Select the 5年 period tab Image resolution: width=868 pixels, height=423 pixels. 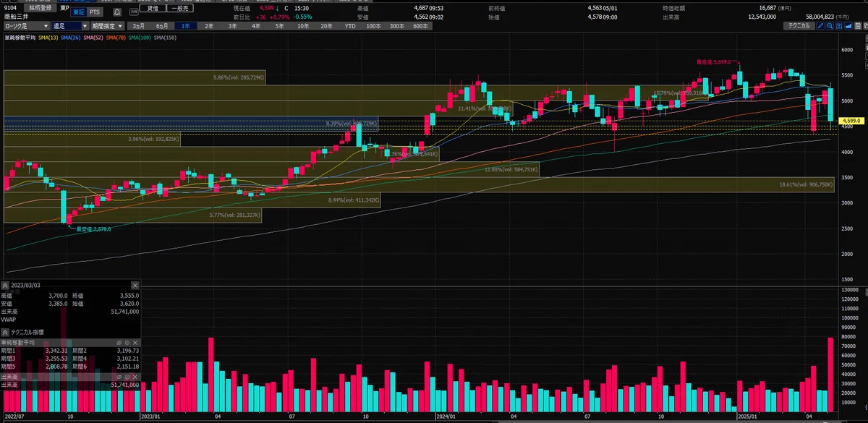[279, 26]
